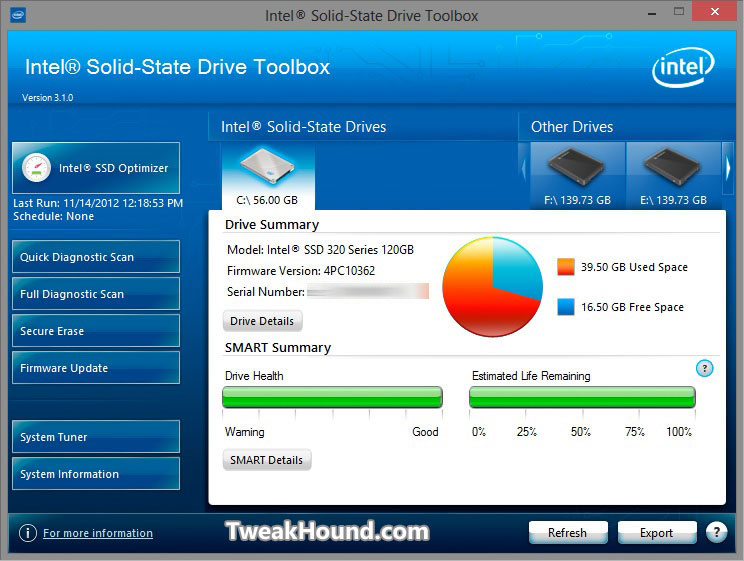
Task: Click the 16.50 GB Free Space label
Action: tap(632, 307)
